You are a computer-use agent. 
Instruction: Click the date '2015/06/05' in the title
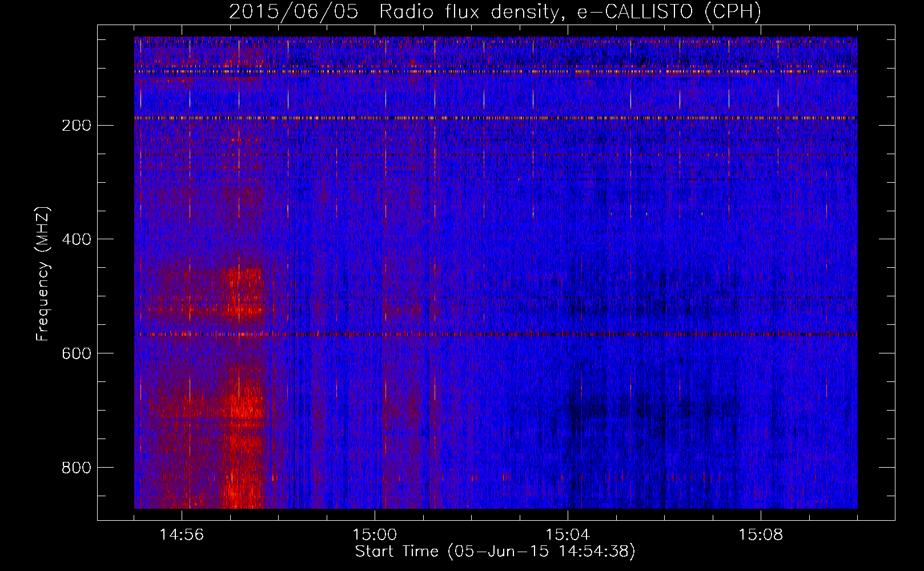[x=294, y=12]
